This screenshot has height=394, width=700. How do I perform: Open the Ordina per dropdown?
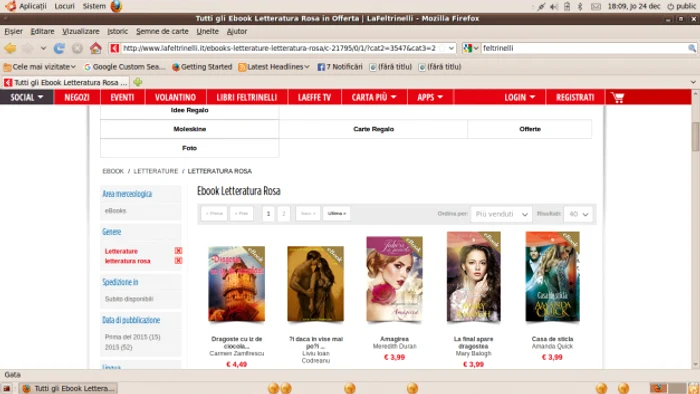click(501, 214)
